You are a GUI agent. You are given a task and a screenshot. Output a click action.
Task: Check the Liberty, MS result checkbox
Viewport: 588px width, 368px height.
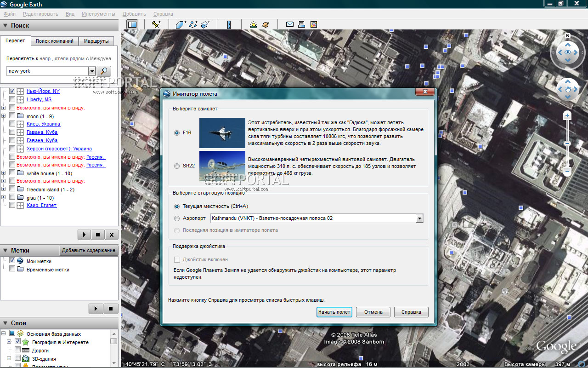click(12, 99)
